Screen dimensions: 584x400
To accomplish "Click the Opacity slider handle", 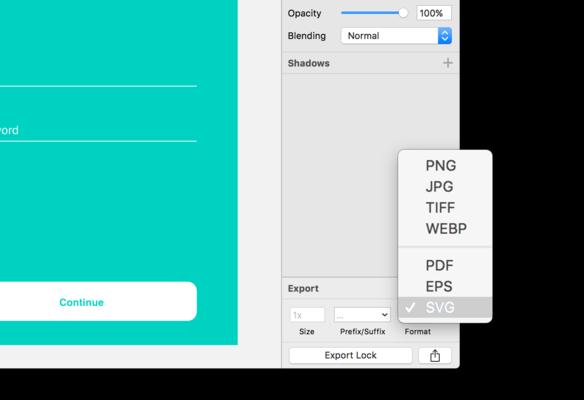I will 403,13.
